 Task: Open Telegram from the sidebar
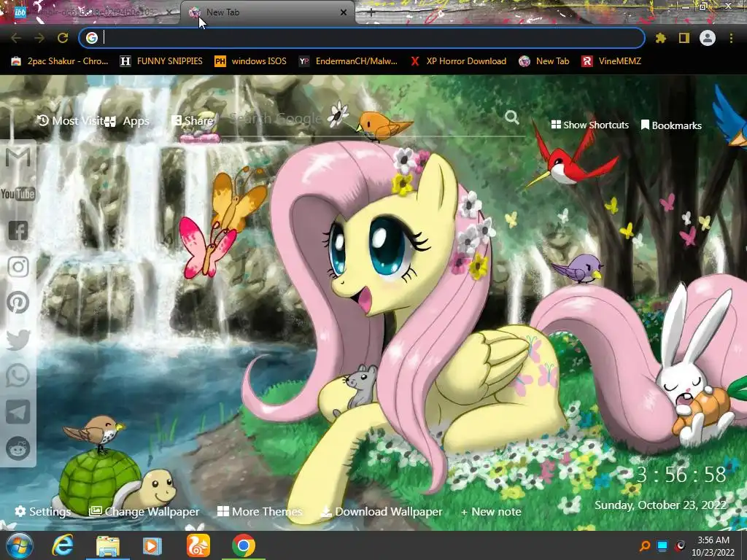click(18, 412)
